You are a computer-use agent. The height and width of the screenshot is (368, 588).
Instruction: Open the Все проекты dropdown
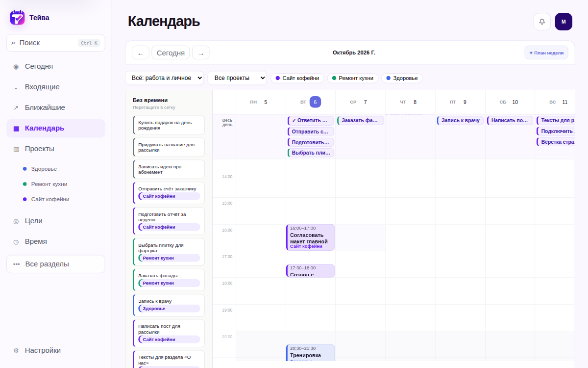[237, 78]
